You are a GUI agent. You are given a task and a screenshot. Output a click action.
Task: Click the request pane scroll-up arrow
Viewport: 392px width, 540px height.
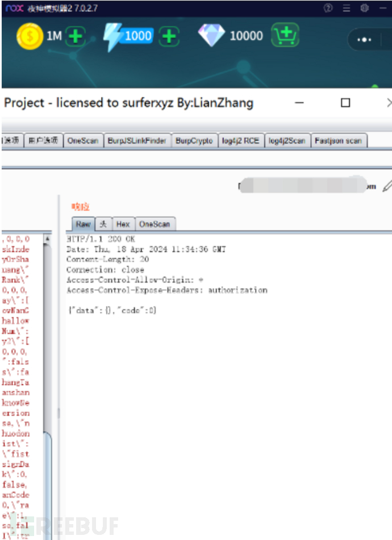[48, 239]
